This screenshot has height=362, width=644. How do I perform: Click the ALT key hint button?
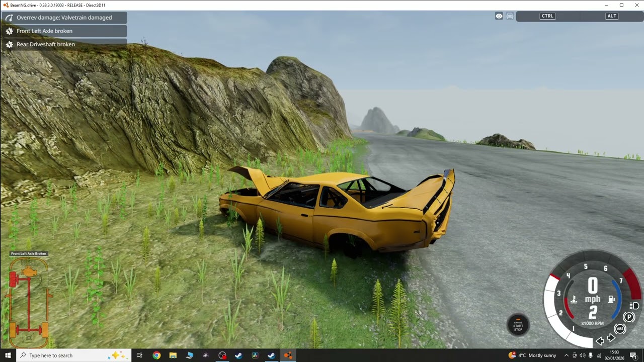(612, 16)
